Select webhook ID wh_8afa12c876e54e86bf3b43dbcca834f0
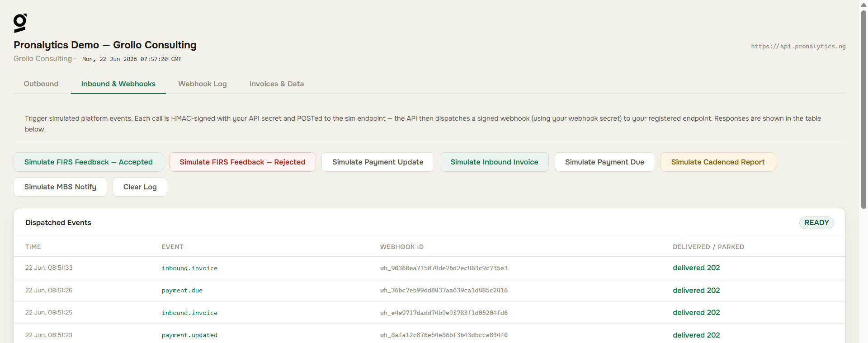The width and height of the screenshot is (868, 343). (444, 335)
